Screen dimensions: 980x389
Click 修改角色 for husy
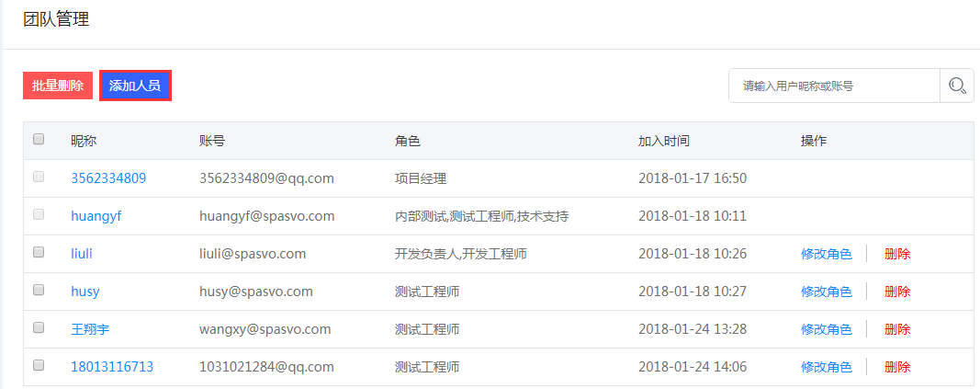pyautogui.click(x=826, y=292)
